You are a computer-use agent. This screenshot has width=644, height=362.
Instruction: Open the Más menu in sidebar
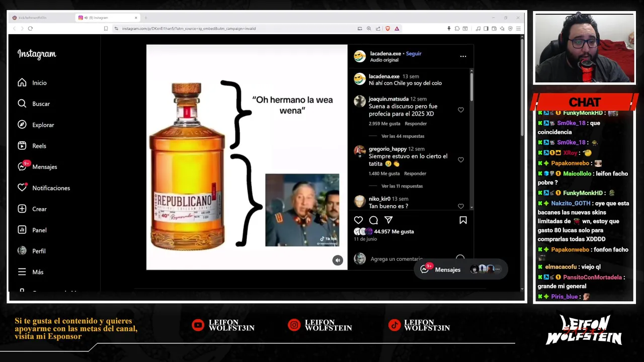[x=30, y=272]
